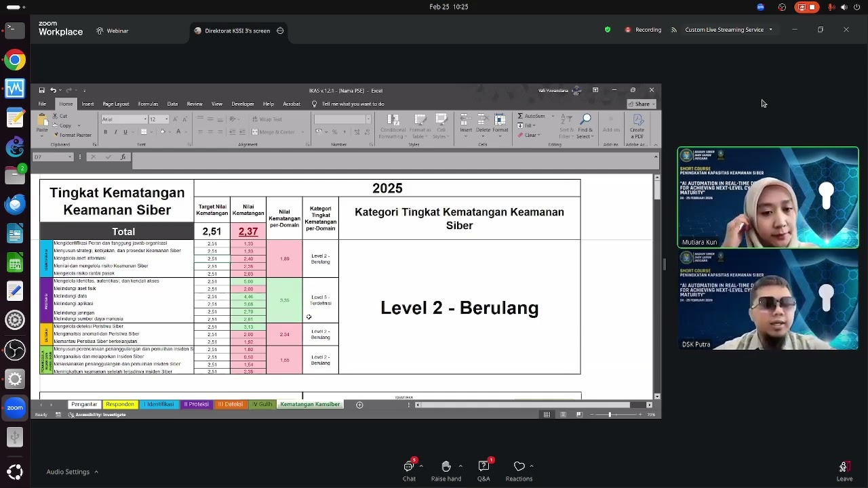The height and width of the screenshot is (488, 868).
Task: Open the Pengantar sheet tab
Action: click(x=84, y=405)
